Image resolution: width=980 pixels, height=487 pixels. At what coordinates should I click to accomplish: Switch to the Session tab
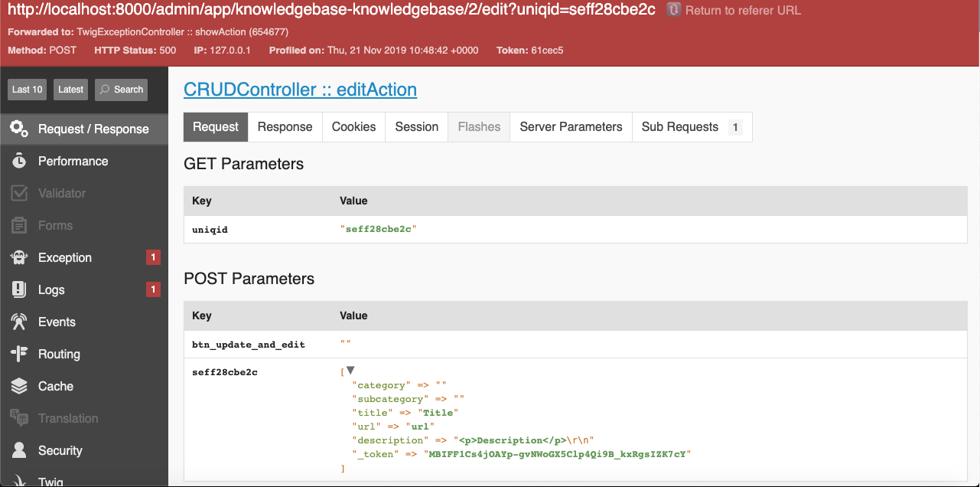click(x=416, y=127)
